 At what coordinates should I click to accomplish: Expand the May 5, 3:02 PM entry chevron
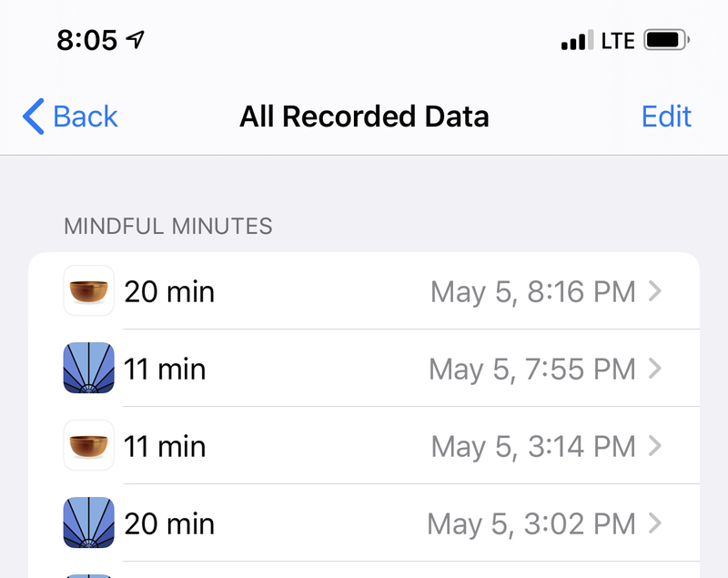(655, 522)
